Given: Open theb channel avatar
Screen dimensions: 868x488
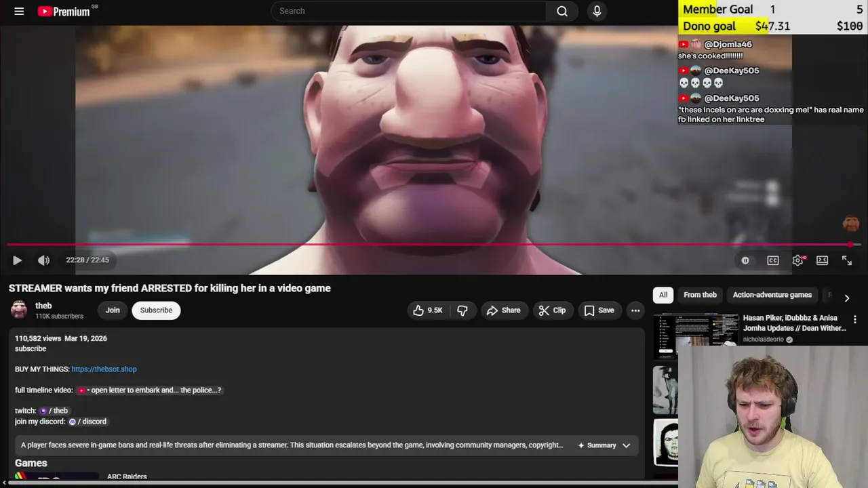Looking at the screenshot, I should (19, 310).
